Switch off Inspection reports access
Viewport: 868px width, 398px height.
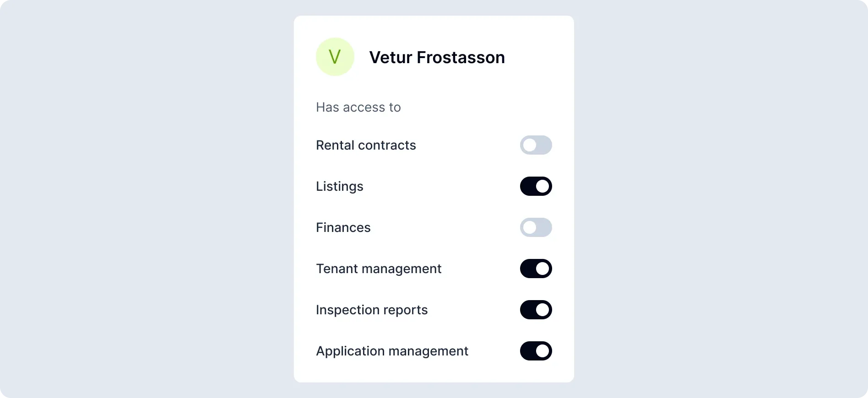tap(536, 310)
